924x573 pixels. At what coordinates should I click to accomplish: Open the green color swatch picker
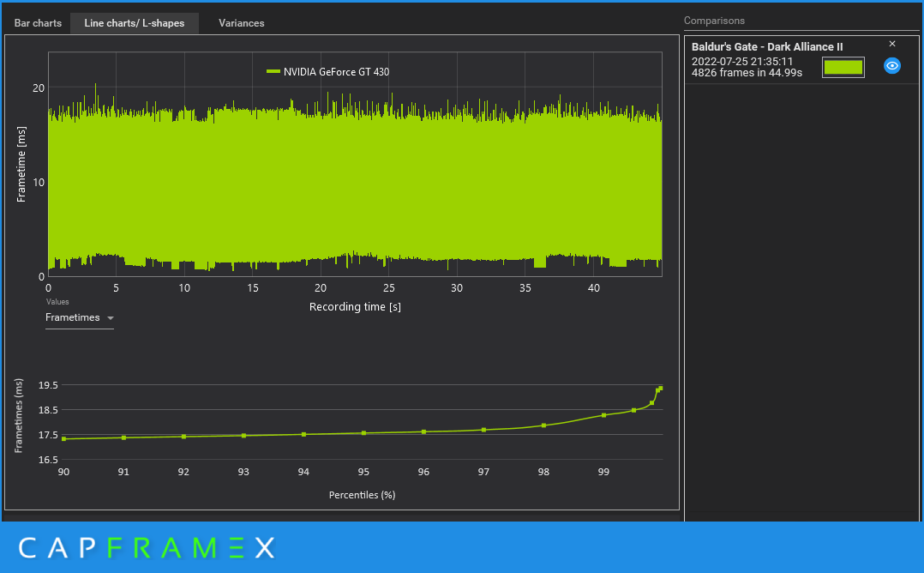point(843,67)
